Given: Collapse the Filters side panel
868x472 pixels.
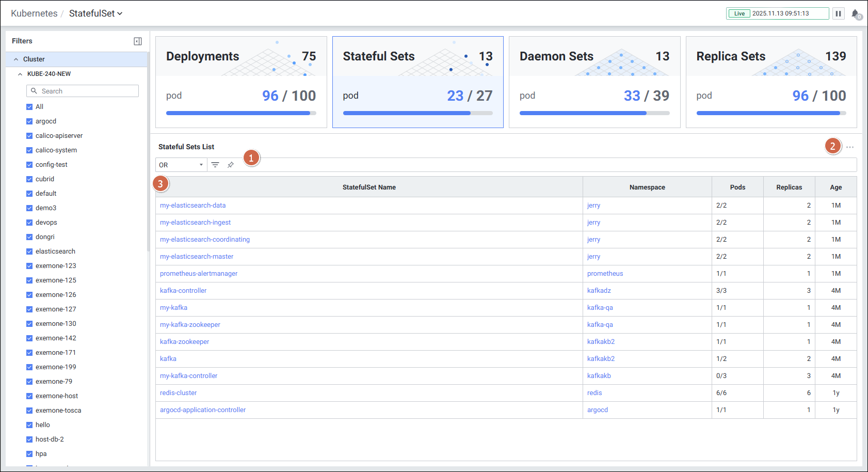Looking at the screenshot, I should [x=138, y=41].
